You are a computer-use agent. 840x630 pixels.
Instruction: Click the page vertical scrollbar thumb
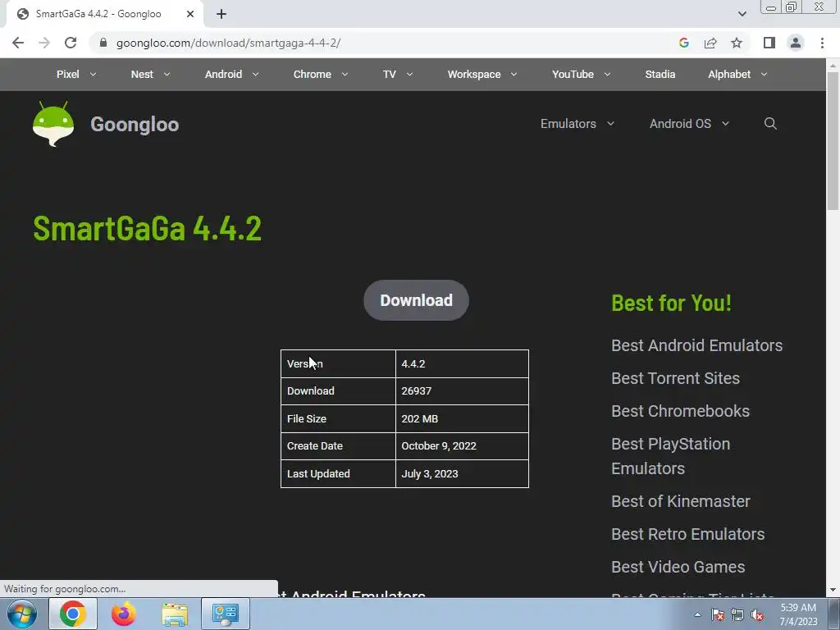pyautogui.click(x=833, y=141)
